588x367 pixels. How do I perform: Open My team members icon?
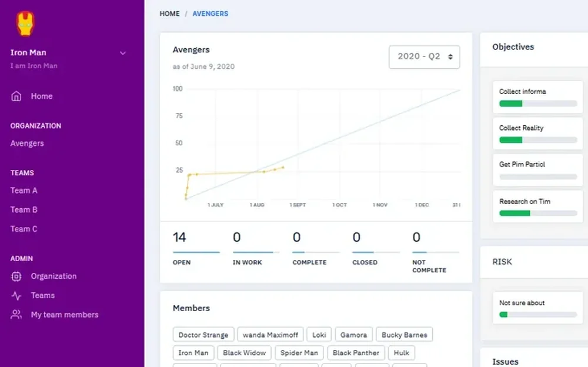[15, 315]
